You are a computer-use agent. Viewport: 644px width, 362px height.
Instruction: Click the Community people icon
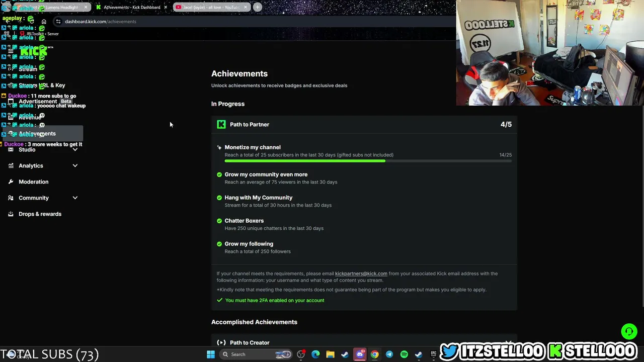[x=11, y=198]
